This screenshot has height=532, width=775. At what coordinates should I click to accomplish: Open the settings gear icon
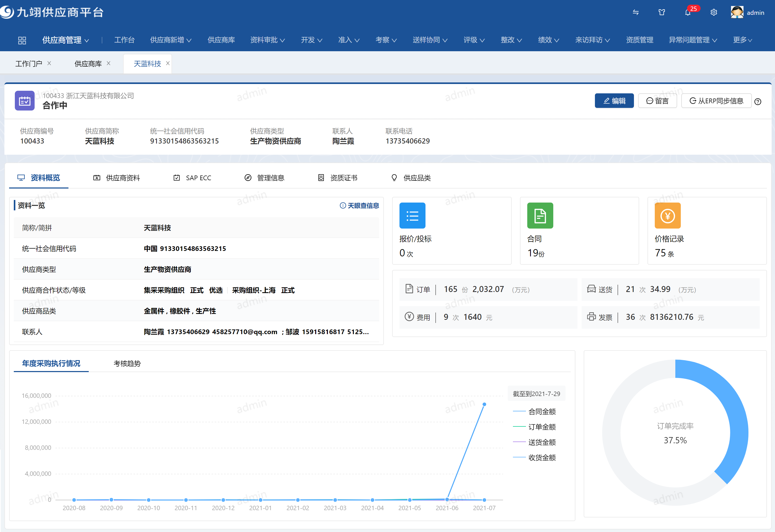point(714,12)
